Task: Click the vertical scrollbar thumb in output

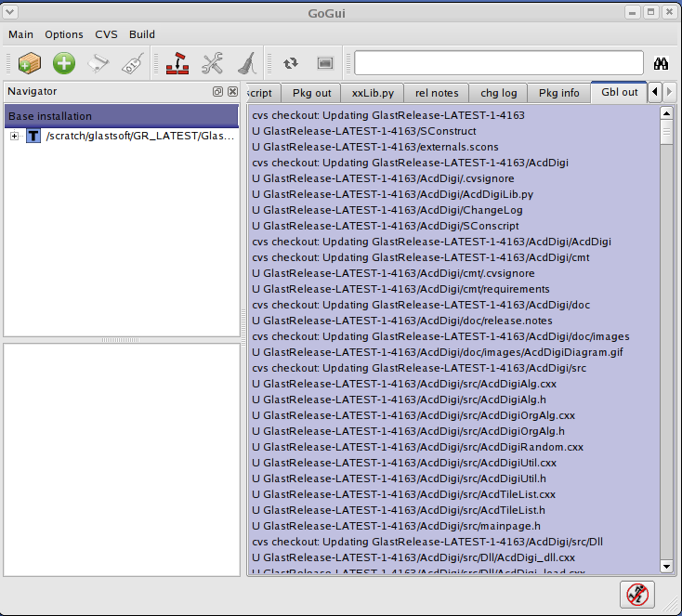Action: (x=666, y=132)
